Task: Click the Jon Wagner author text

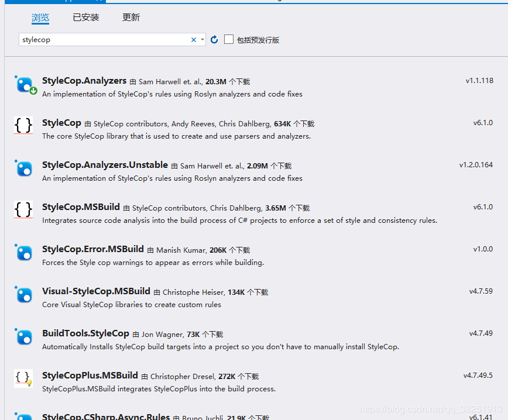Action: (x=162, y=334)
